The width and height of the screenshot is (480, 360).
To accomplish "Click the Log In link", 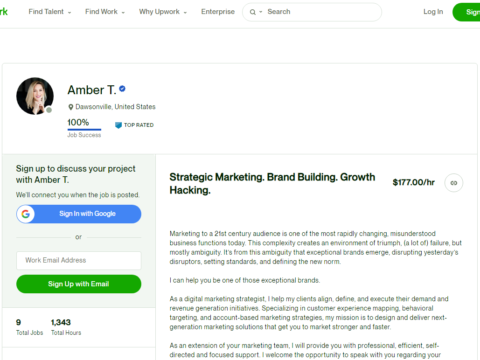I will point(433,12).
